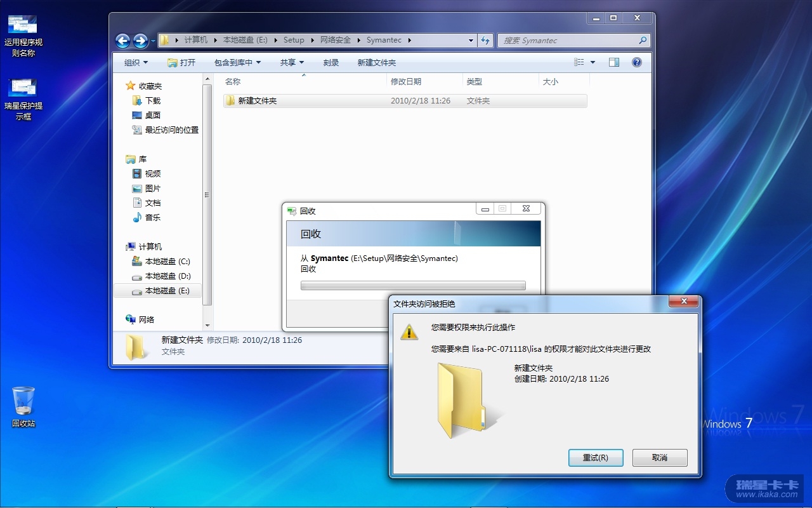Viewport: 812px width, 508px height.
Task: Select the 运用程序规则名称 desktop icon
Action: 23,36
